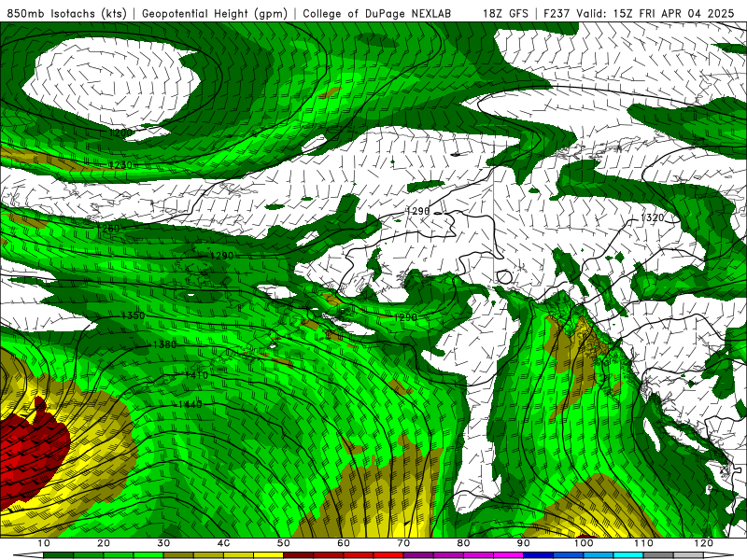Screen dimensions: 747x560
Task: Click the darkest green swatch beginning at 10 kts
Action: point(58,555)
